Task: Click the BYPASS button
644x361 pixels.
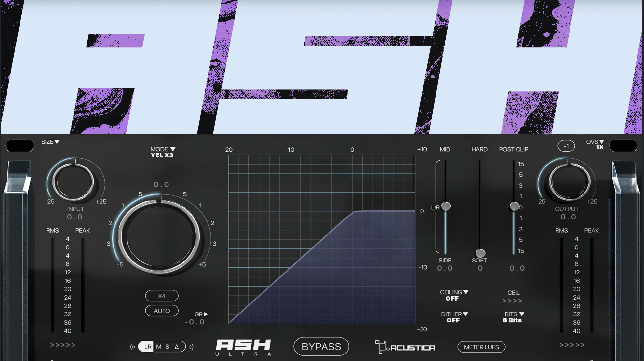Action: point(321,347)
